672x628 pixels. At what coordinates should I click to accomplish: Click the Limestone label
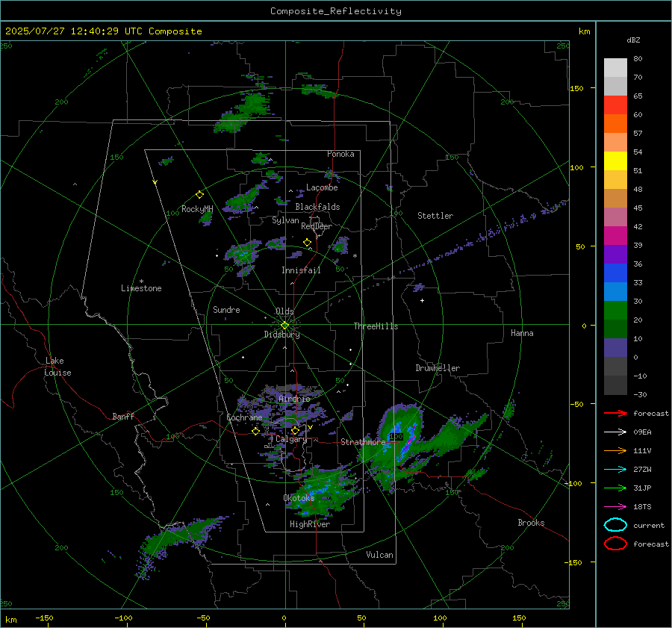coord(141,288)
